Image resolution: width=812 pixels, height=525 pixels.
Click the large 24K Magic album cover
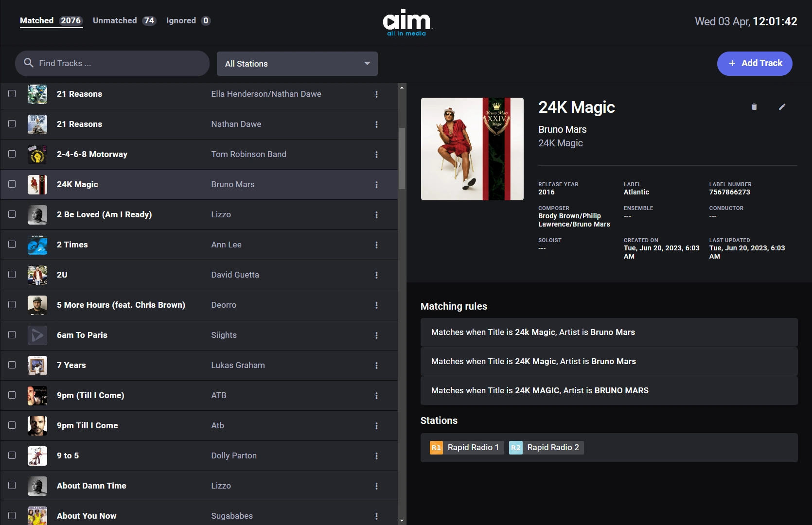[472, 149]
